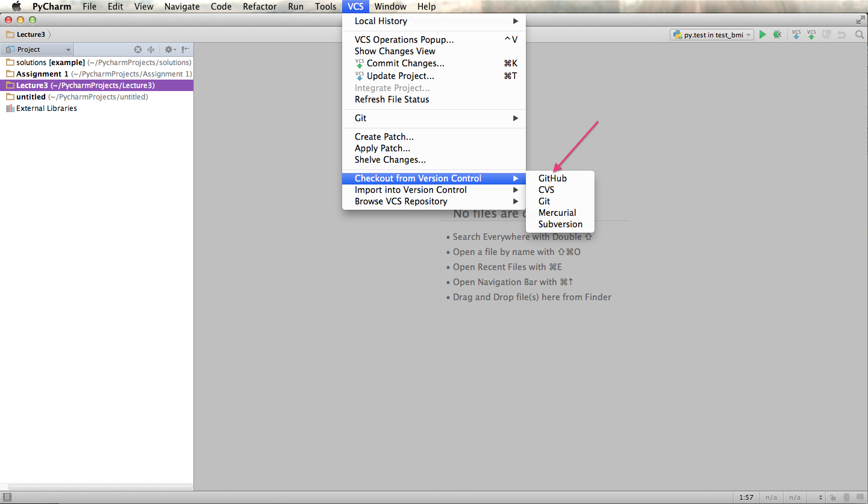Expand Browse VCS Repository submenu
The height and width of the screenshot is (504, 868).
(x=434, y=201)
